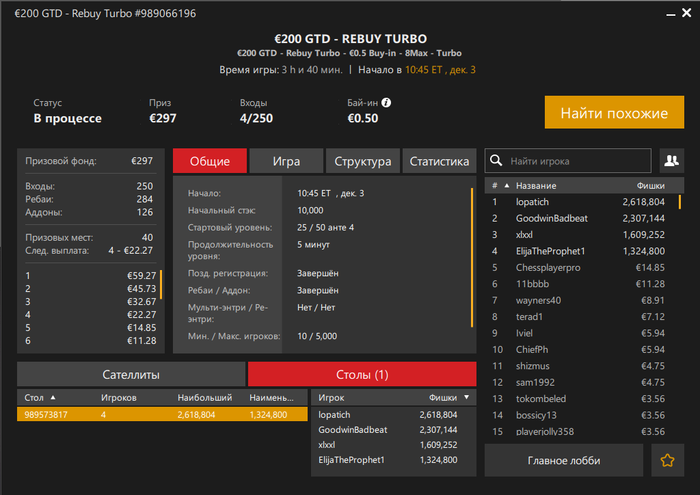This screenshot has width=700, height=495.
Task: Click third place prize €32.67
Action: (142, 302)
